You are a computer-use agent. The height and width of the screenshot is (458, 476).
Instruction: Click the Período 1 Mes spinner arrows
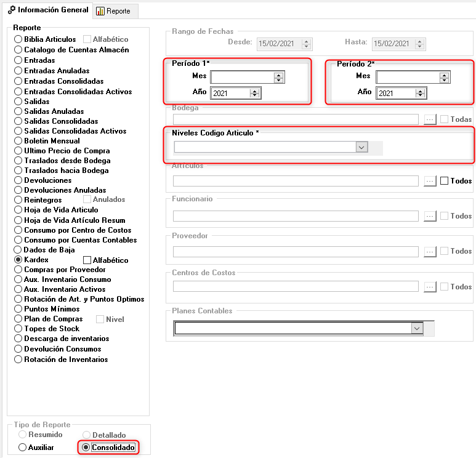[278, 77]
